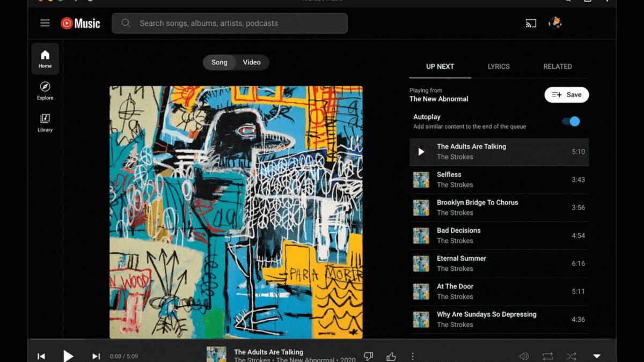This screenshot has width=644, height=362.
Task: Toggle repeat mode in player bar
Action: click(547, 356)
